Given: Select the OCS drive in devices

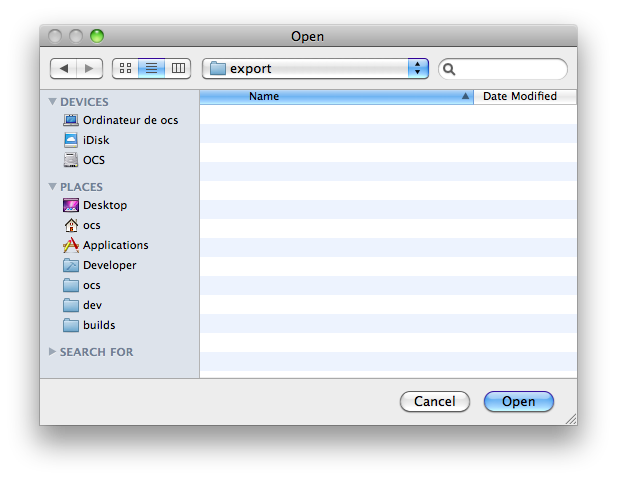Looking at the screenshot, I should (93, 160).
